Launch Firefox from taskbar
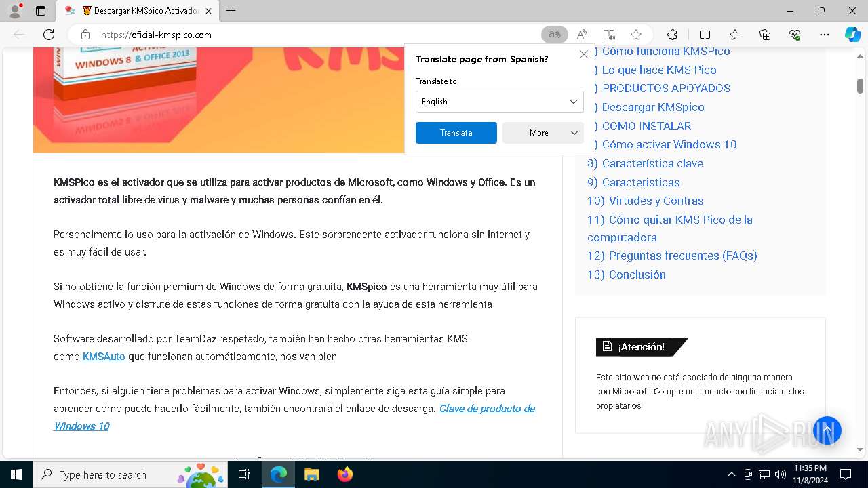 point(345,474)
